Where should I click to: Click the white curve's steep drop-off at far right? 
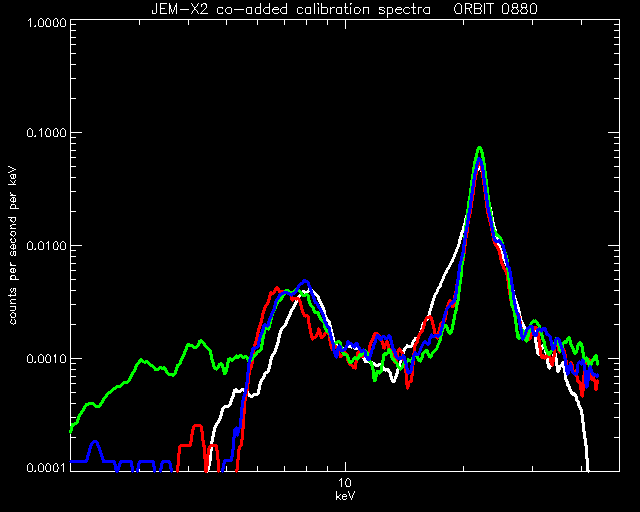point(584,433)
